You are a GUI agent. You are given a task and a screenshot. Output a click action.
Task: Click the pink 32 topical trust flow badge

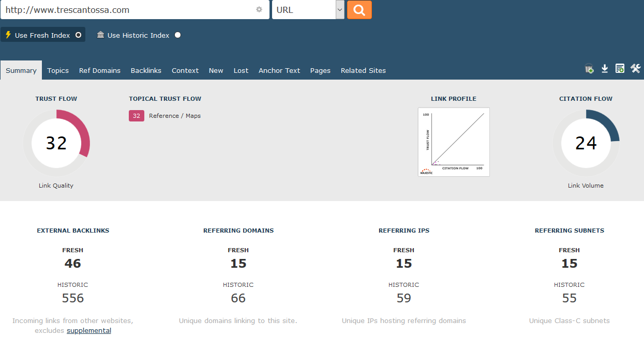(x=137, y=116)
